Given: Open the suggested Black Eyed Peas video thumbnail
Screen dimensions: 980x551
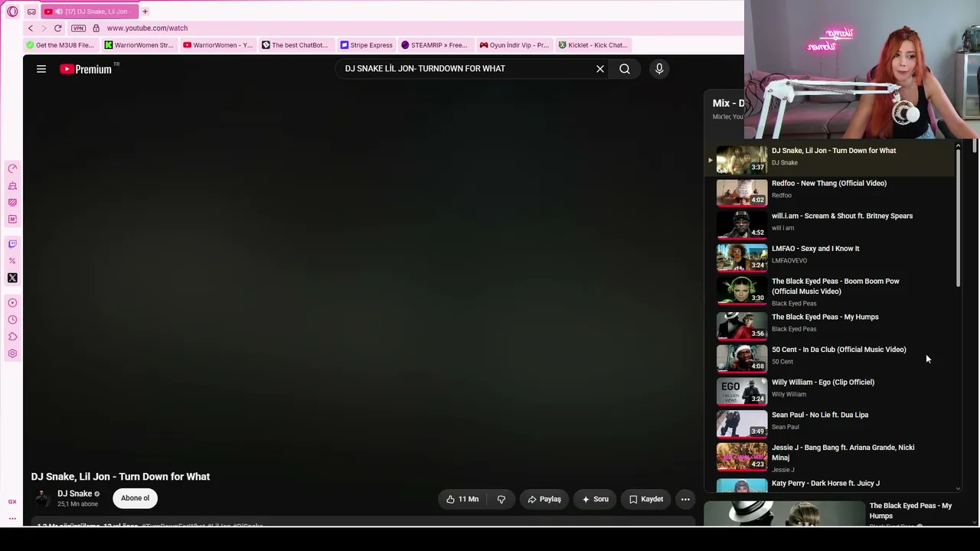Looking at the screenshot, I should [x=784, y=514].
